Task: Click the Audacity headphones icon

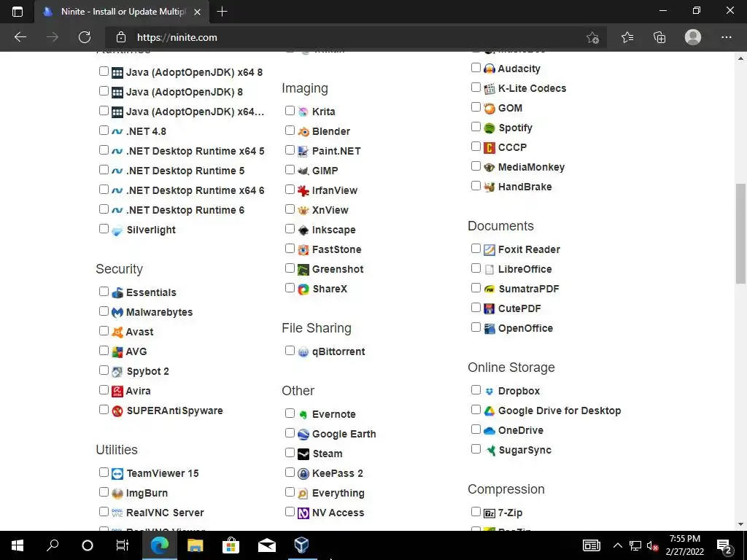Action: point(489,69)
